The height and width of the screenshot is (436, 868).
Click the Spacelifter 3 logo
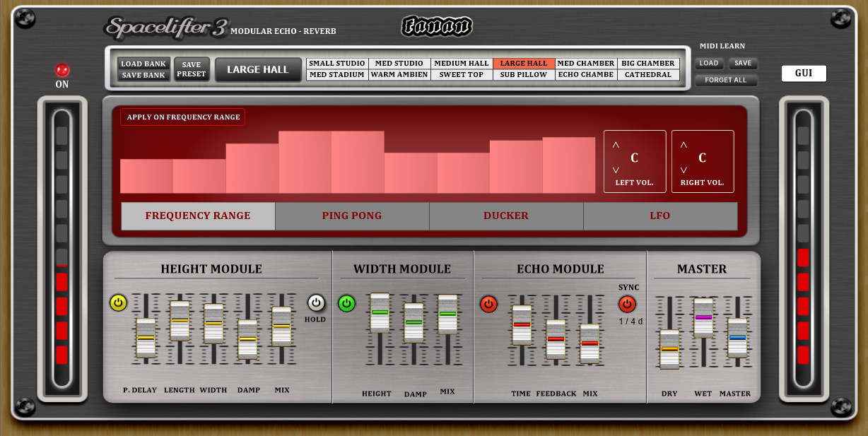pos(166,28)
